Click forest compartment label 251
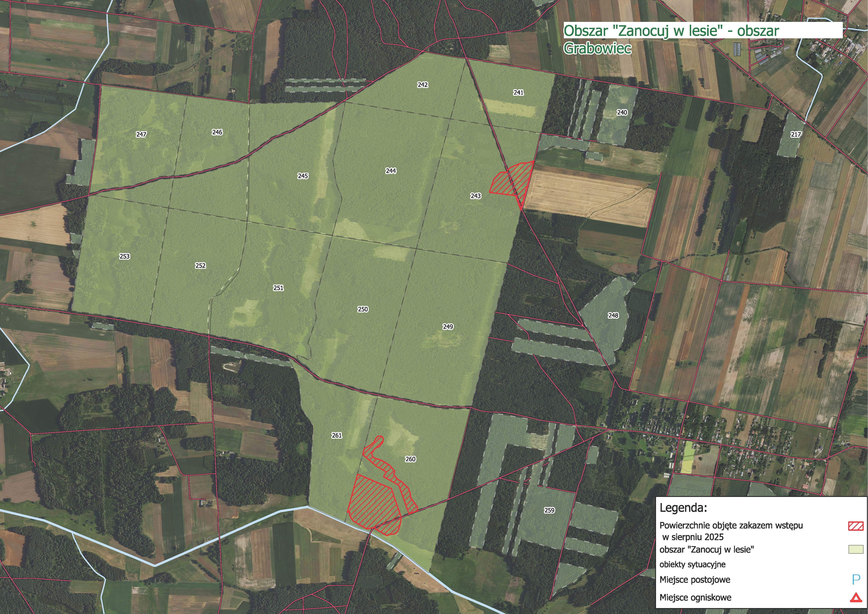Image resolution: width=868 pixels, height=614 pixels. (x=278, y=288)
